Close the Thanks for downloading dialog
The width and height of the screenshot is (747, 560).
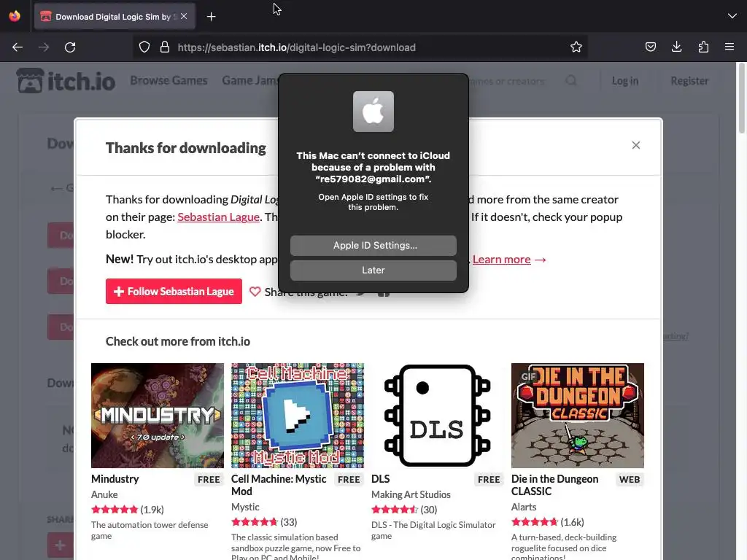pyautogui.click(x=635, y=145)
